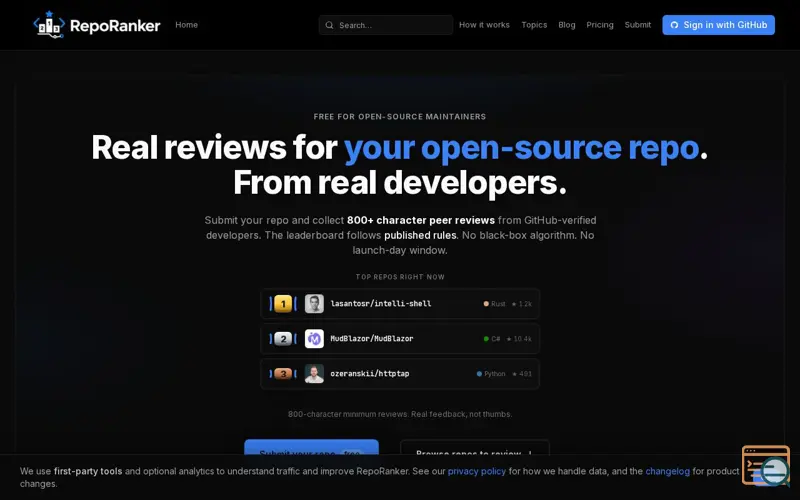Click the search magnifier icon
Viewport: 800px width, 500px height.
[330, 25]
